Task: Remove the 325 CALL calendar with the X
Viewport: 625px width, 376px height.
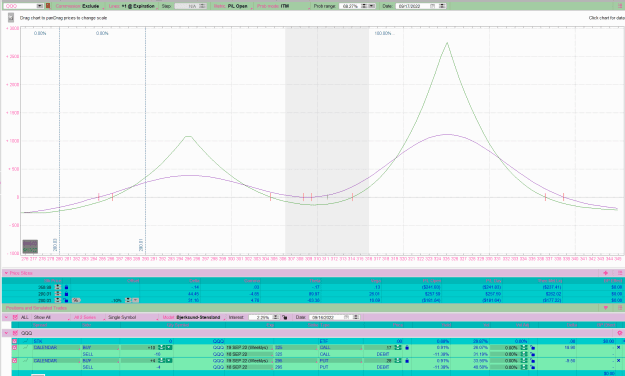Action: pyautogui.click(x=619, y=347)
